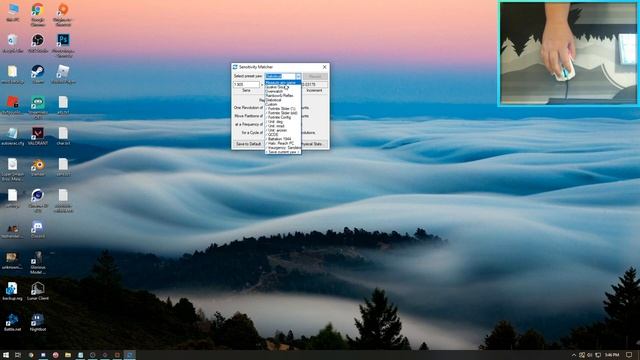Open File Explorer from the taskbar
Screen dimensions: 640x360
[68, 355]
